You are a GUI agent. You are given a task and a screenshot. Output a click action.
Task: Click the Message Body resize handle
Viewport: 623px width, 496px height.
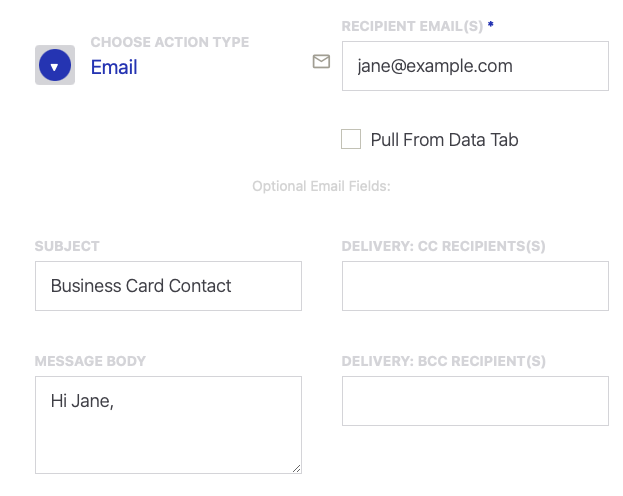pyautogui.click(x=296, y=467)
